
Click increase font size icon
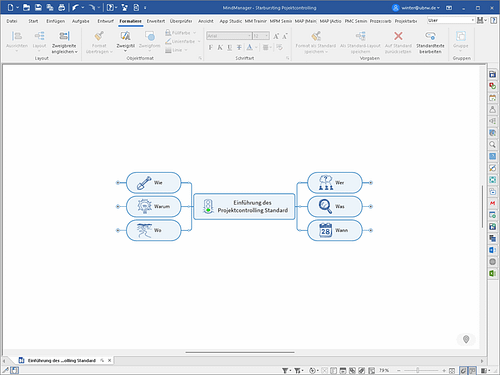click(276, 36)
